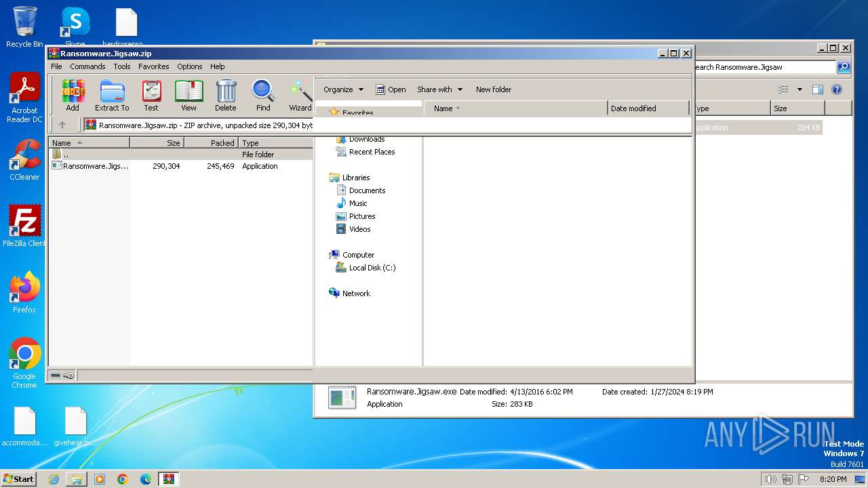Image resolution: width=868 pixels, height=488 pixels.
Task: Select Network in navigation pane
Action: 349,293
